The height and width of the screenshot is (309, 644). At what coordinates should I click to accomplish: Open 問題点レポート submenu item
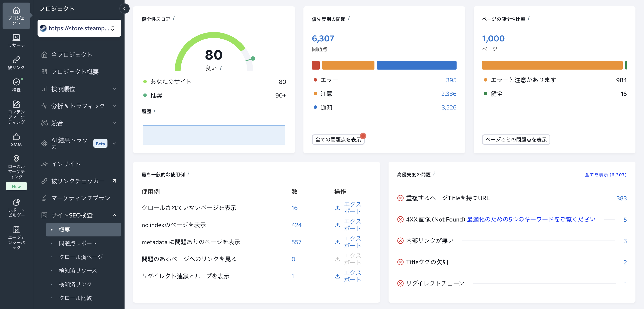coord(78,243)
